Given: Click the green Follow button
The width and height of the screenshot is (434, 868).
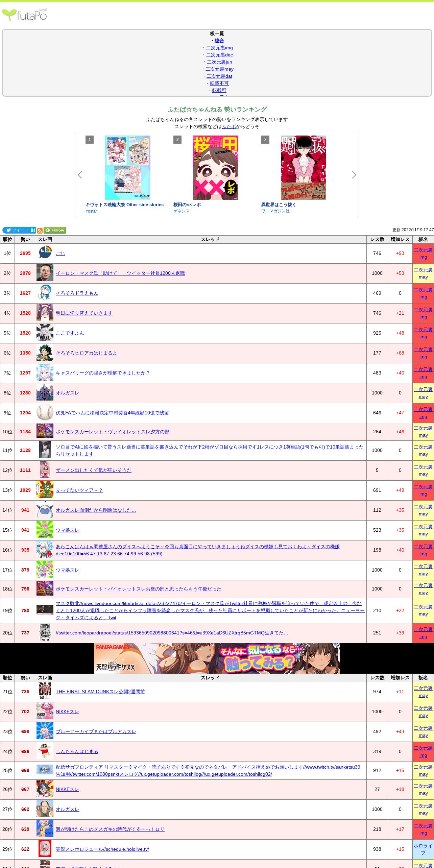Looking at the screenshot, I should pyautogui.click(x=55, y=230).
